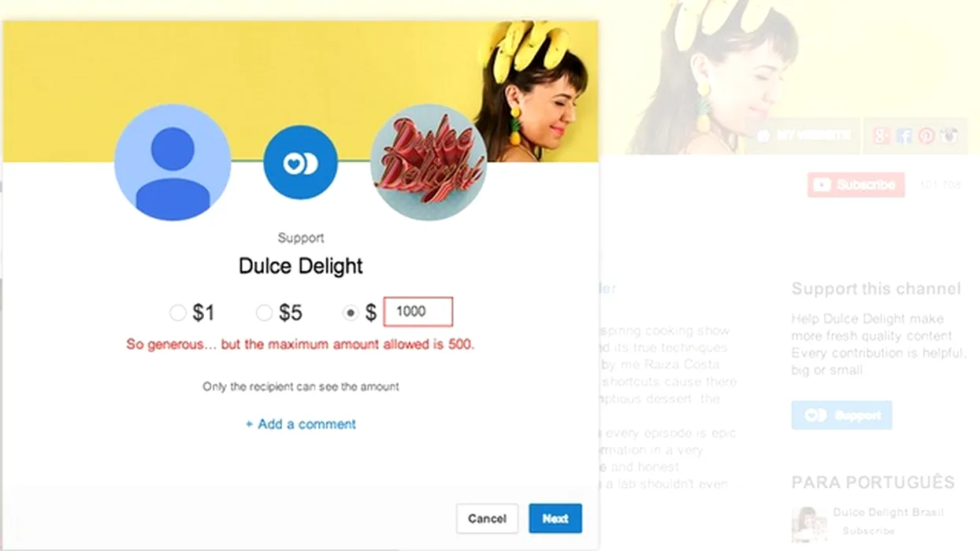This screenshot has width=980, height=551.
Task: Select the $5 radio option
Action: click(x=265, y=313)
